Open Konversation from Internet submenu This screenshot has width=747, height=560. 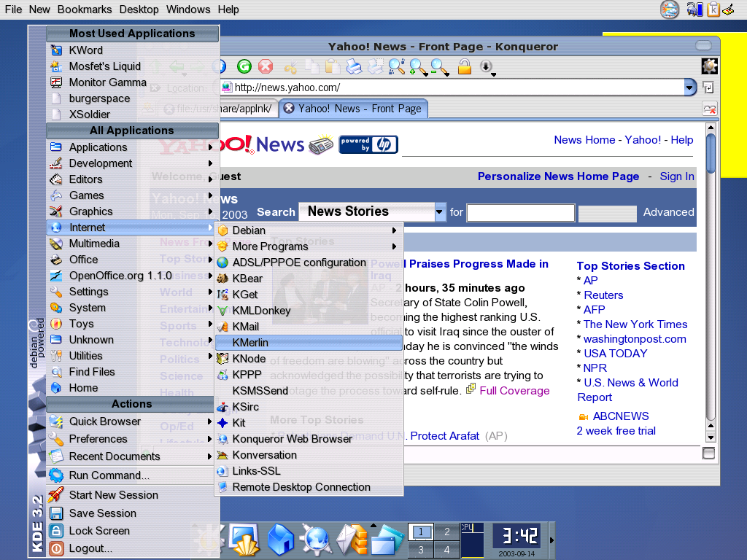[x=309, y=455]
